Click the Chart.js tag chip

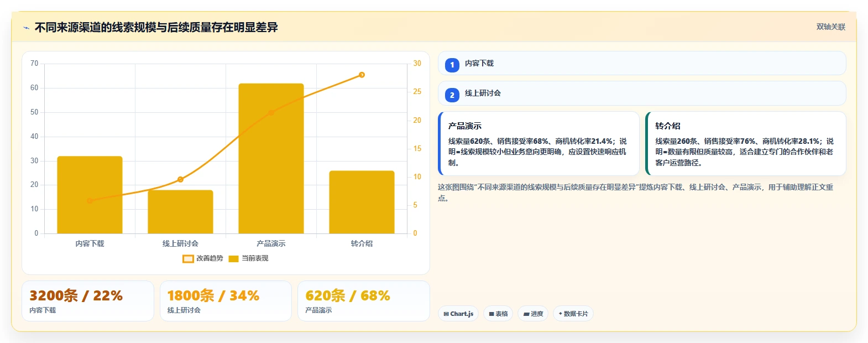[458, 314]
